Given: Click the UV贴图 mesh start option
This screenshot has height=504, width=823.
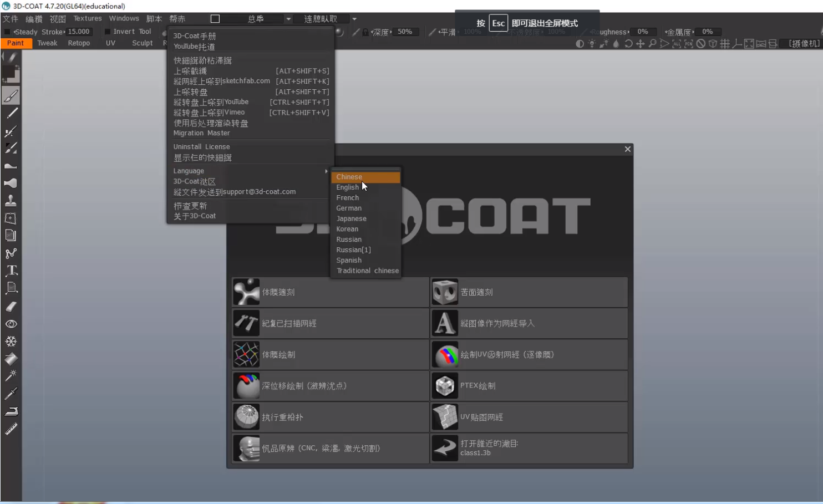Looking at the screenshot, I should (x=529, y=417).
